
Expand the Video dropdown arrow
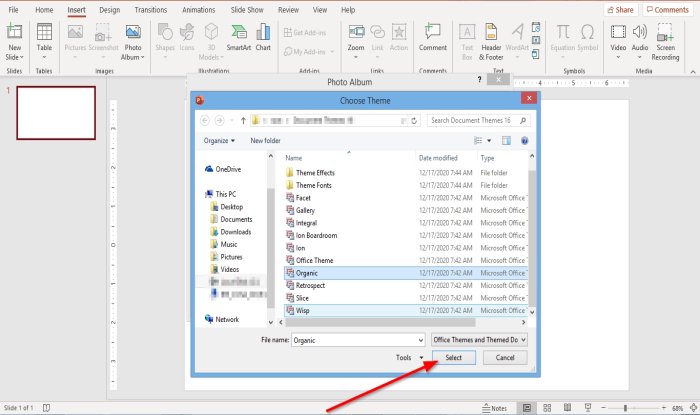[618, 57]
